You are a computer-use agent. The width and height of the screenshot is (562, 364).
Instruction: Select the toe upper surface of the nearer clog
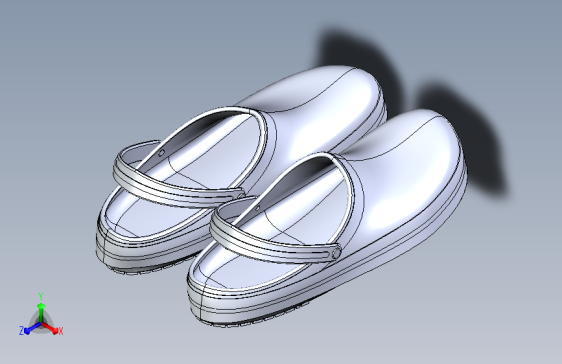click(412, 172)
